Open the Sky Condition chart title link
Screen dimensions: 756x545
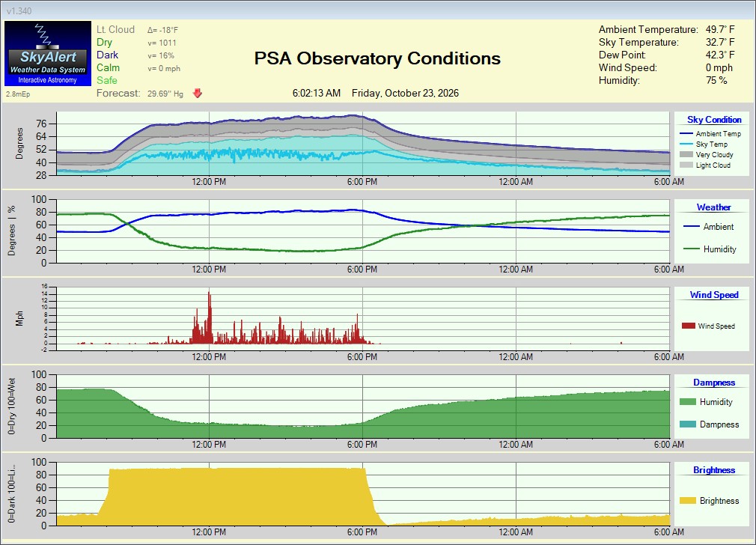pyautogui.click(x=714, y=120)
